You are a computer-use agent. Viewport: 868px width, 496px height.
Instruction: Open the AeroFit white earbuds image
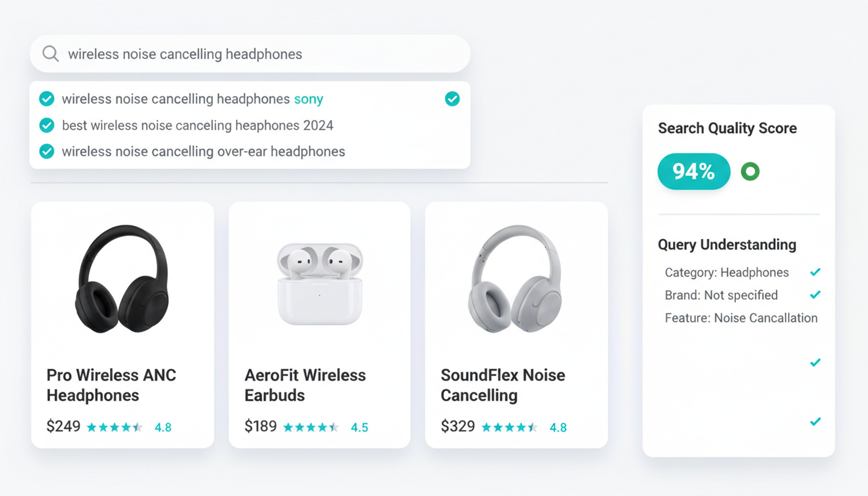(319, 283)
